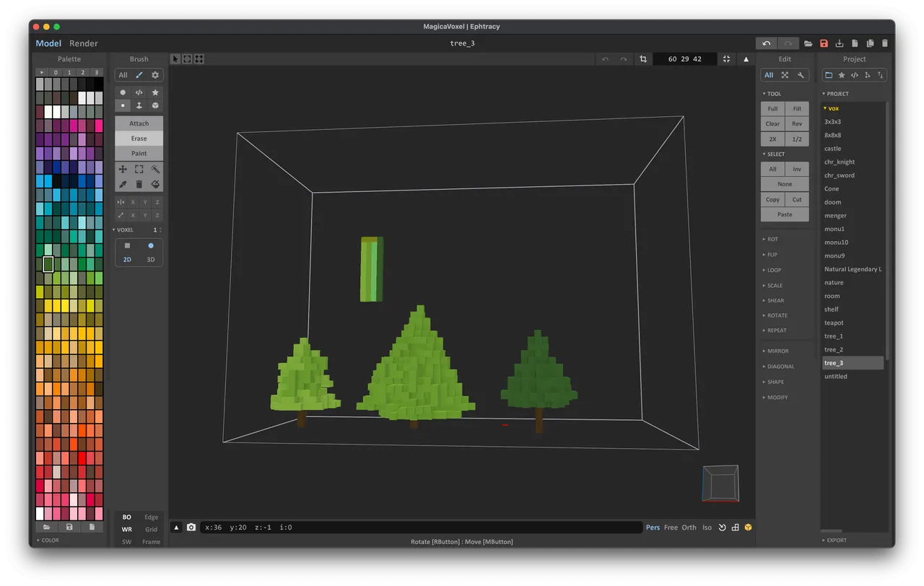Image resolution: width=924 pixels, height=586 pixels.
Task: Click the Attach brush button
Action: point(139,123)
